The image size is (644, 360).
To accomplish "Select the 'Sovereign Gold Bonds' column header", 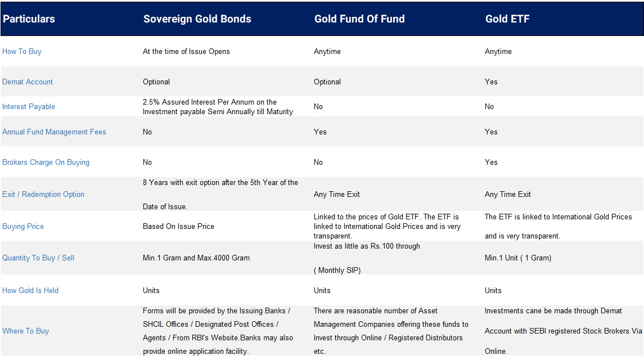I will point(197,19).
